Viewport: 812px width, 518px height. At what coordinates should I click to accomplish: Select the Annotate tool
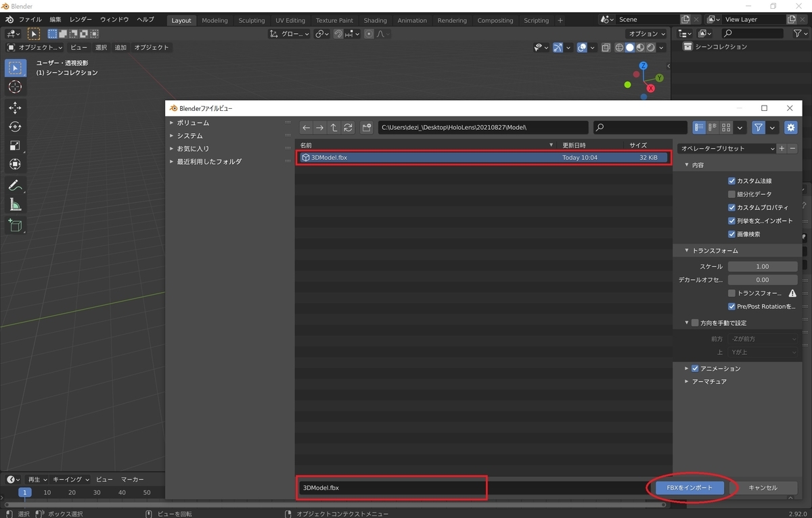point(15,185)
